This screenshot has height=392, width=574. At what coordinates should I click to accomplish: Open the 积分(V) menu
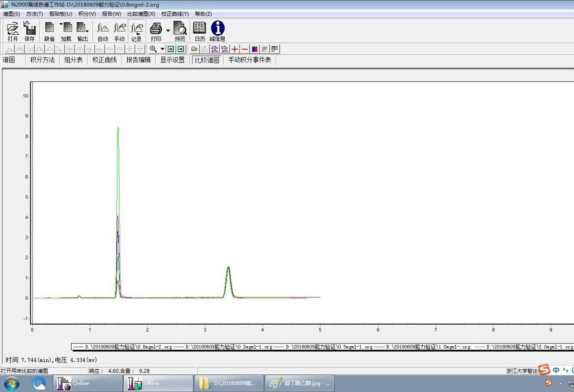click(x=87, y=14)
